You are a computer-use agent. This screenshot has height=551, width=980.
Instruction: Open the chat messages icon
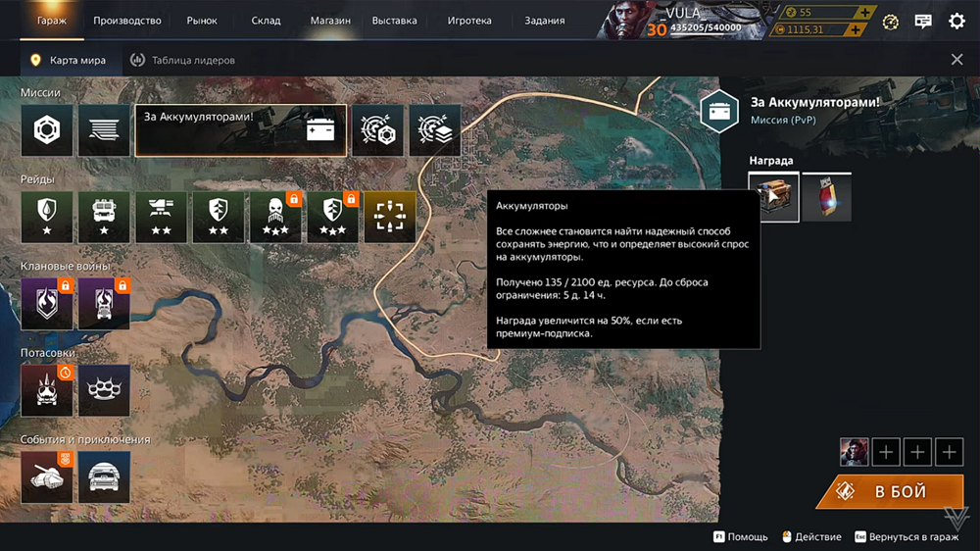(x=923, y=22)
